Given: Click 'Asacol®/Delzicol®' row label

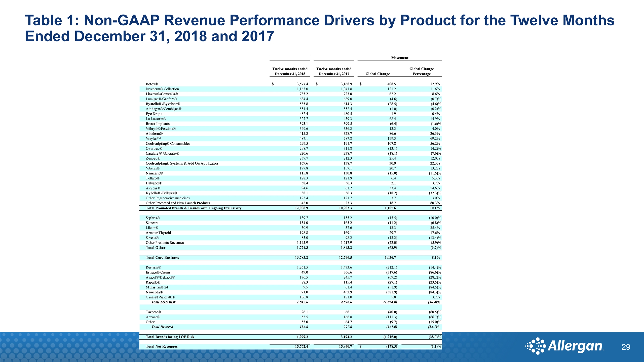Looking at the screenshot, I should coord(160,277).
